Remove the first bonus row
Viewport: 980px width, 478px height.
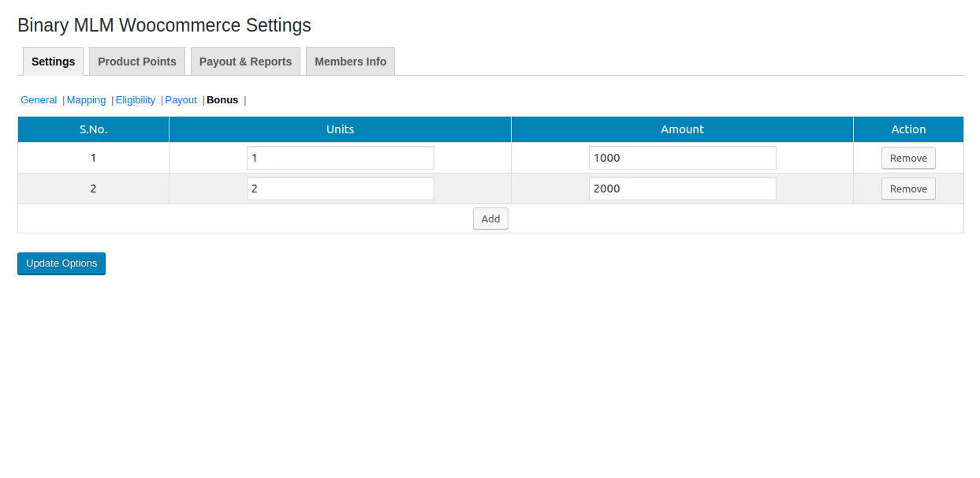908,158
